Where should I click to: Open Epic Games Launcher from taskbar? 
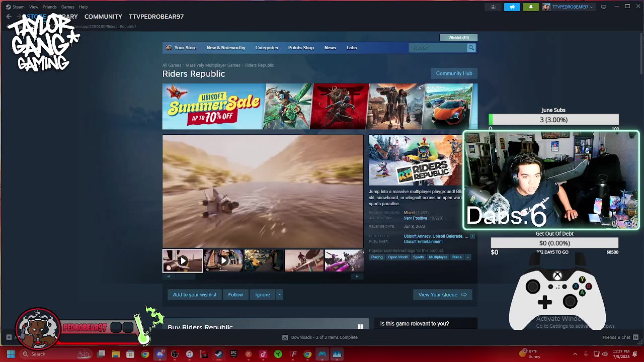click(x=233, y=354)
